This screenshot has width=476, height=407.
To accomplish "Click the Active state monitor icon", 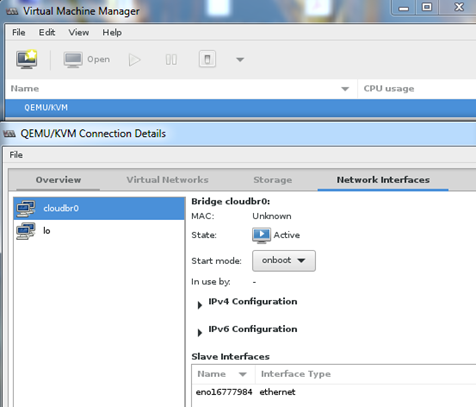I will tap(261, 235).
